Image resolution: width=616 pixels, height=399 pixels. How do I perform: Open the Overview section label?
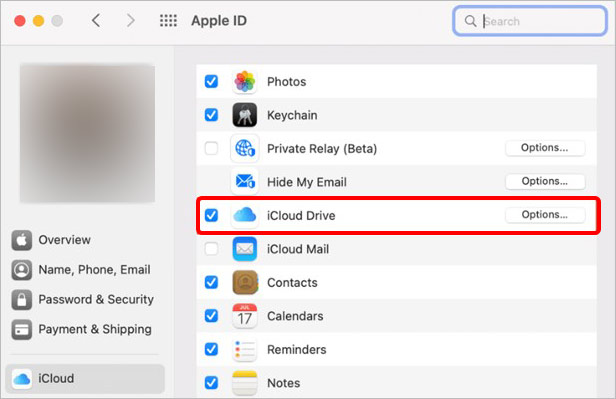64,240
